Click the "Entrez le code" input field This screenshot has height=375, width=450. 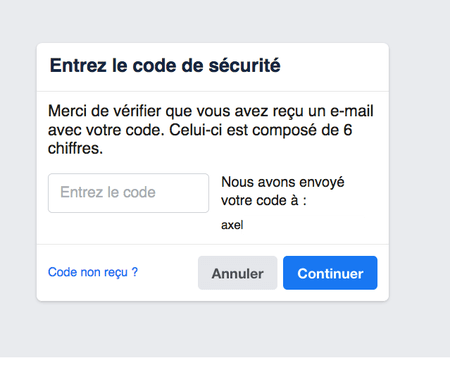pyautogui.click(x=128, y=193)
